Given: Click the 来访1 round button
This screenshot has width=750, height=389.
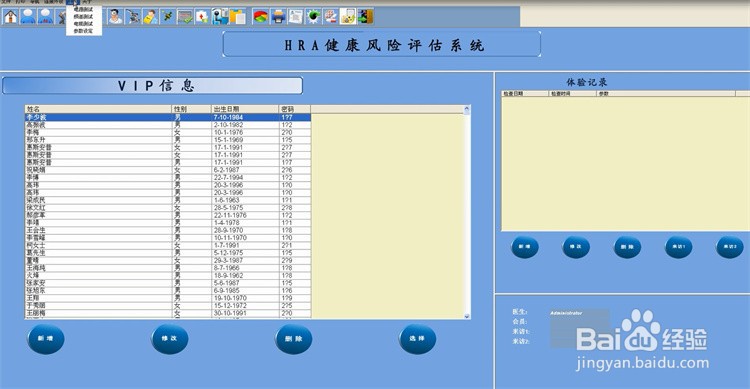Looking at the screenshot, I should (x=678, y=247).
